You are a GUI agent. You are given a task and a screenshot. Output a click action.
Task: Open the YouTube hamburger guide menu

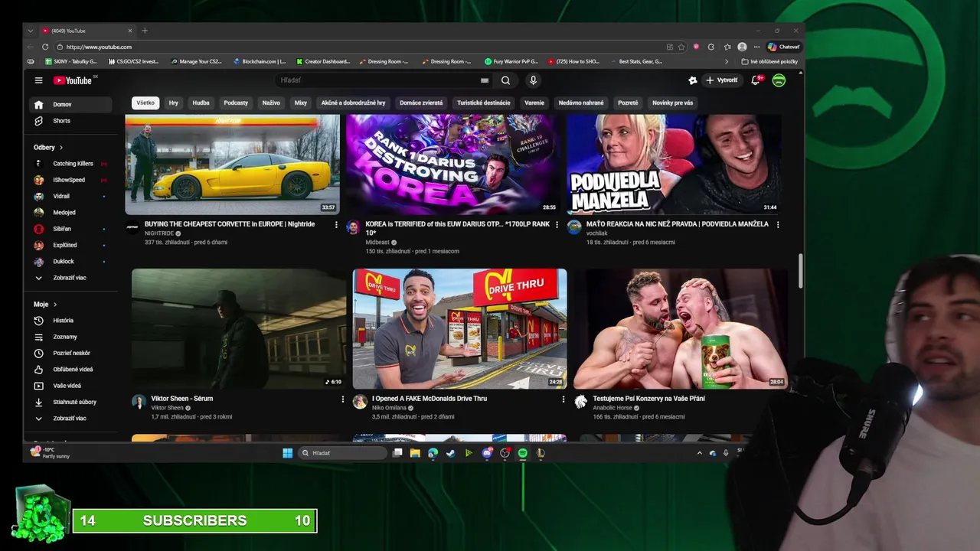tap(38, 80)
